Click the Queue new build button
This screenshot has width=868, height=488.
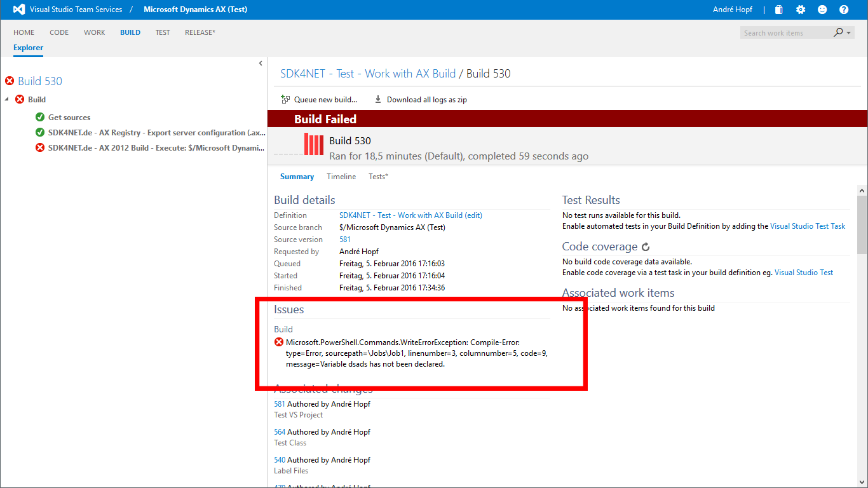(319, 99)
